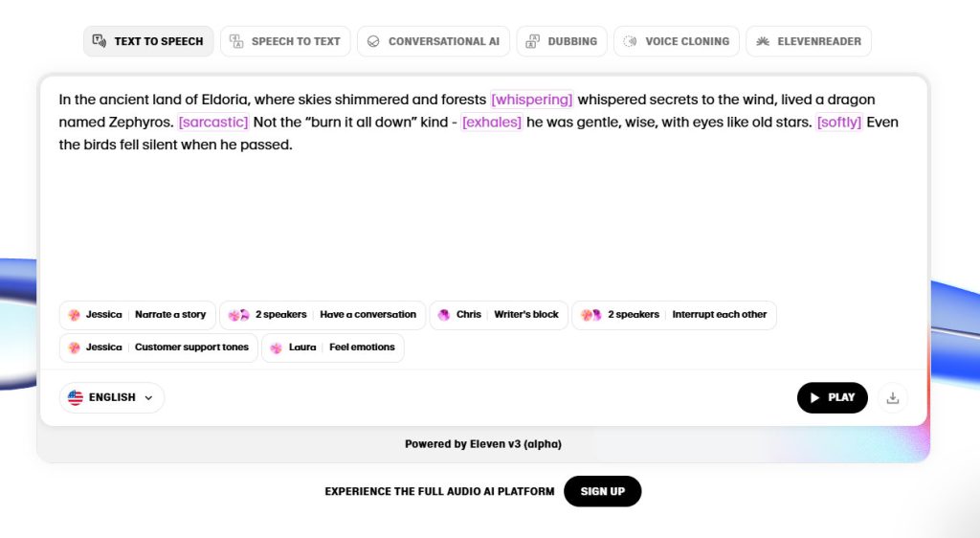Click the Text to Speech tab icon
980x538 pixels.
[x=100, y=41]
